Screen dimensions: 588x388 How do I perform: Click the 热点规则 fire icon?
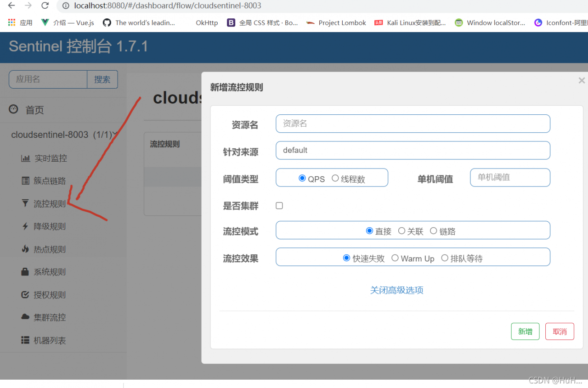[25, 249]
